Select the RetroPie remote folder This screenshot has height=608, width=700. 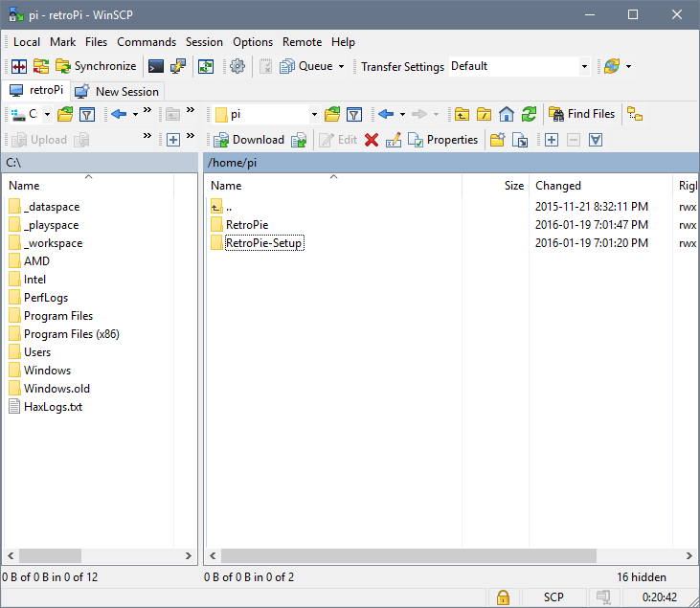tap(247, 225)
